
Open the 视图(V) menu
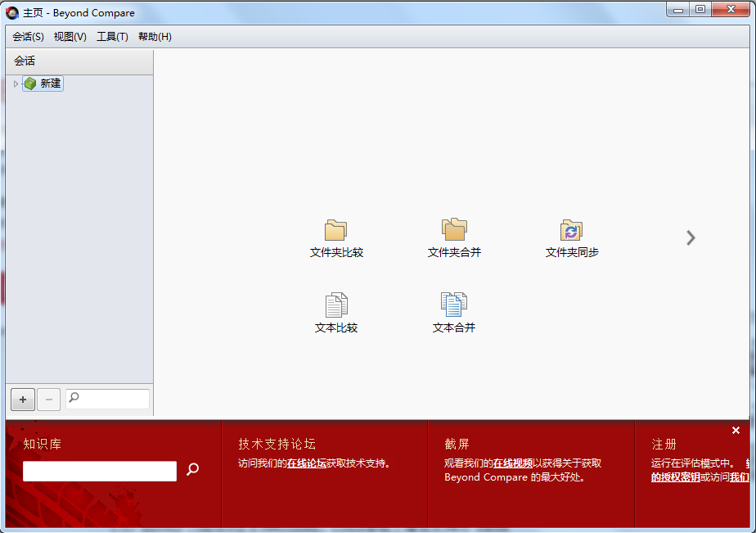[x=70, y=37]
